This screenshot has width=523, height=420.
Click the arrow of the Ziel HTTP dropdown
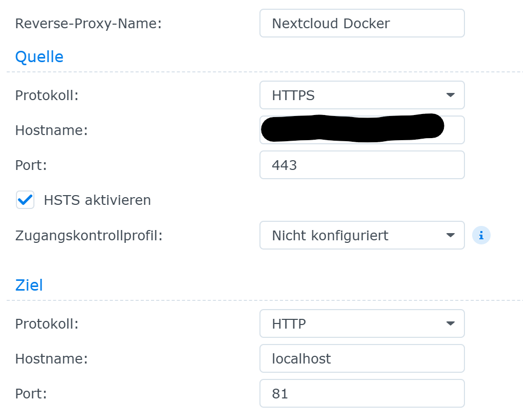point(451,323)
